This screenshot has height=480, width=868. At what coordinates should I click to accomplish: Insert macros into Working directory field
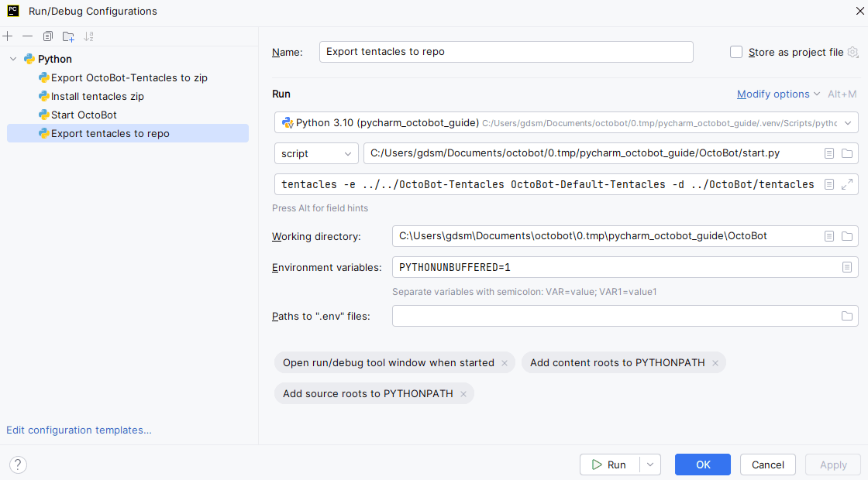828,236
